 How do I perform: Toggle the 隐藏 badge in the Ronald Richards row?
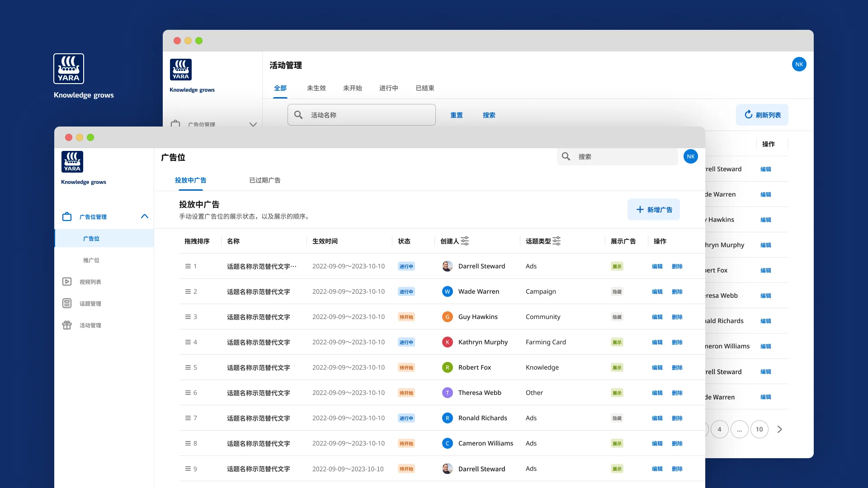[x=617, y=418]
